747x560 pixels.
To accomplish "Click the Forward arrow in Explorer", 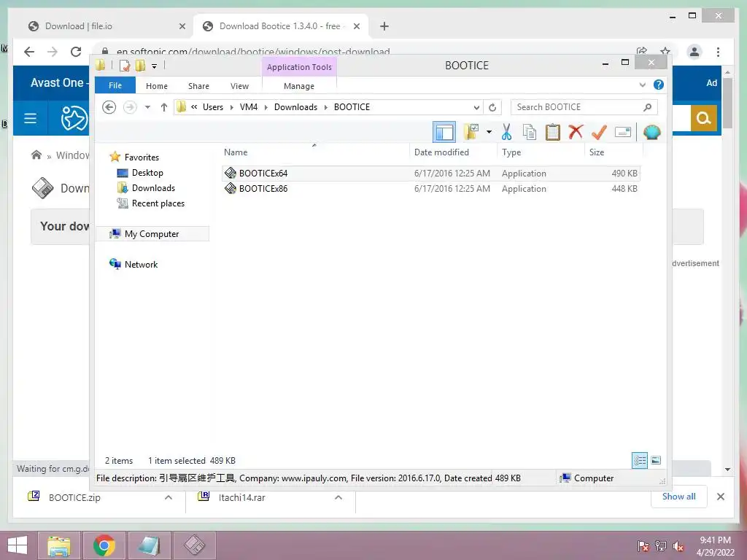I will (130, 107).
